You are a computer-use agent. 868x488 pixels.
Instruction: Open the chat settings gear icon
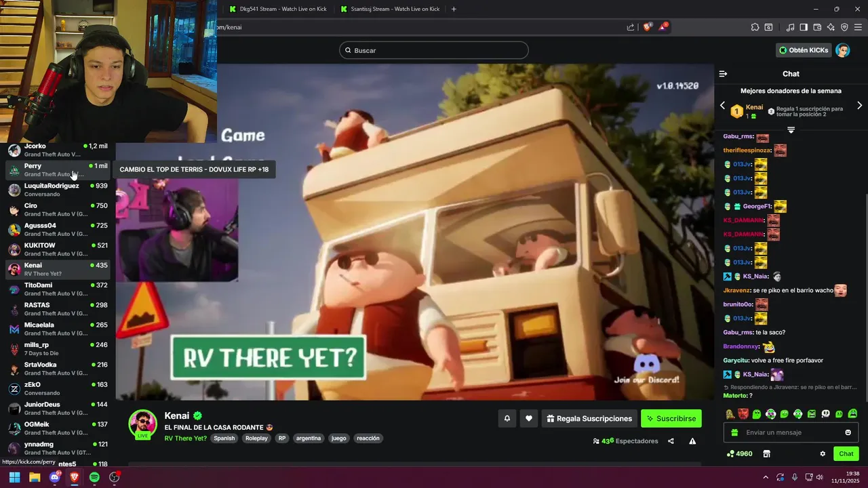pos(823,453)
